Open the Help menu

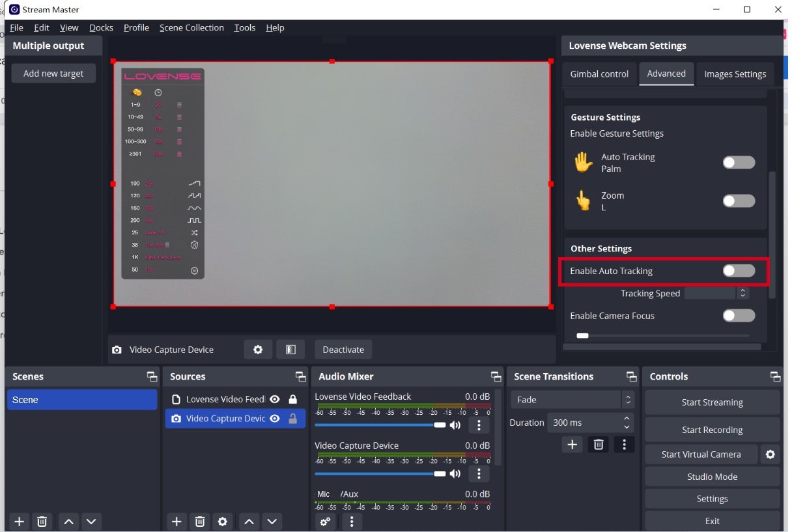[275, 27]
